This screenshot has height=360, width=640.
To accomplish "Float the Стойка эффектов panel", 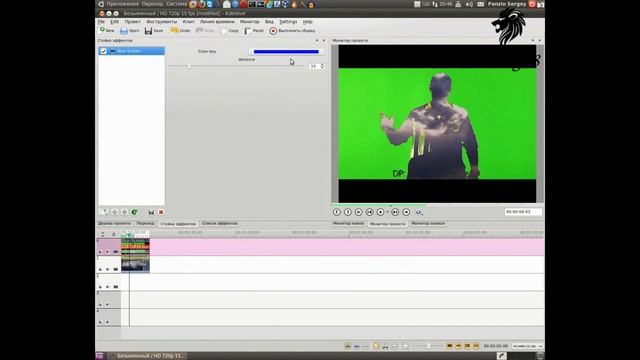I will 317,40.
